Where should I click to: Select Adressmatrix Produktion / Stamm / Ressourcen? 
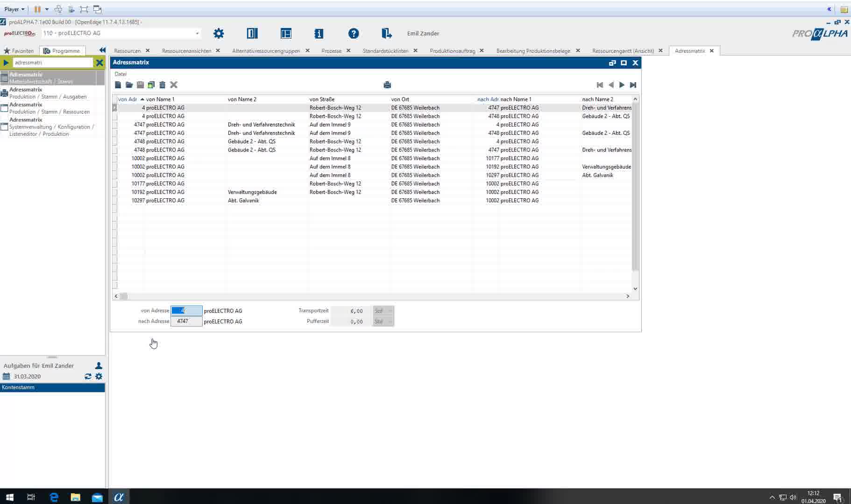[x=52, y=108]
